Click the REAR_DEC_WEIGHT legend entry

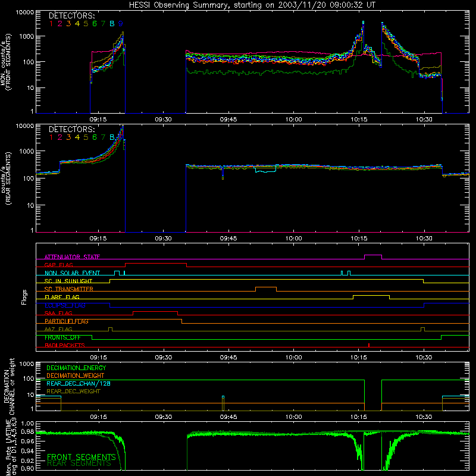[73, 392]
